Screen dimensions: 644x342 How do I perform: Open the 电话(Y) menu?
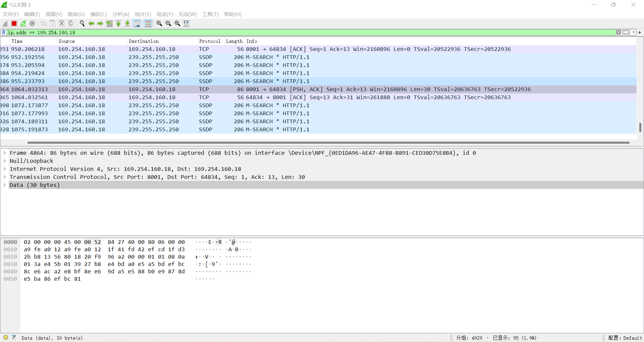[x=165, y=14]
